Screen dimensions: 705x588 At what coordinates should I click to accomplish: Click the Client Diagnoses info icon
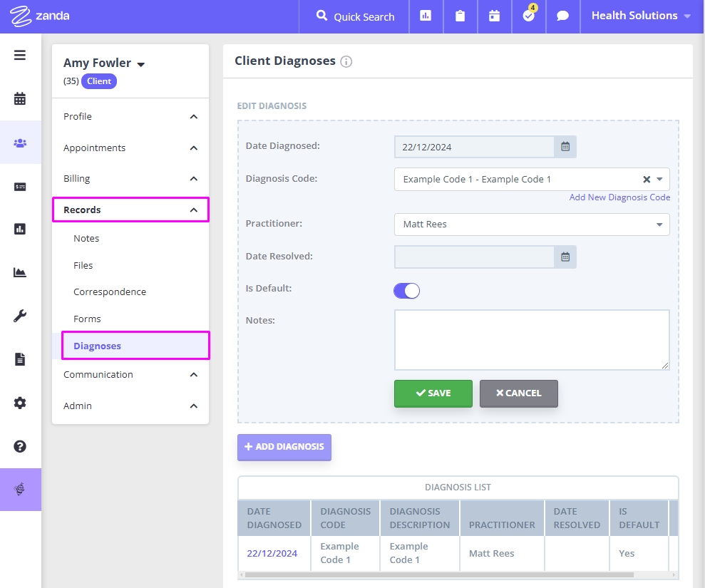tap(346, 62)
